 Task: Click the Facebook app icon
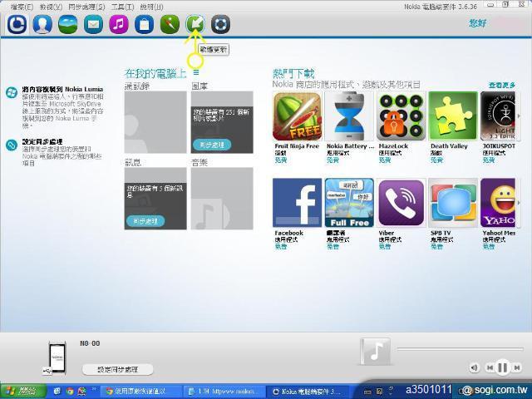(x=298, y=203)
